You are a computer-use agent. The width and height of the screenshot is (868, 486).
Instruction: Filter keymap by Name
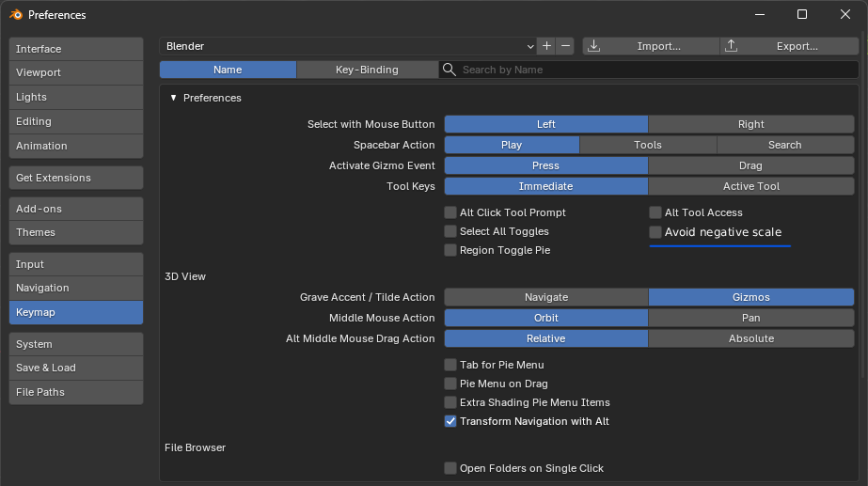(x=228, y=70)
